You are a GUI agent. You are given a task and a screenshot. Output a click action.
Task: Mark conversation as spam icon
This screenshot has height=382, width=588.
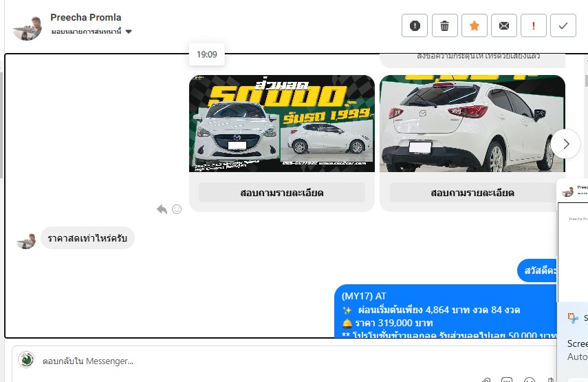pyautogui.click(x=415, y=25)
